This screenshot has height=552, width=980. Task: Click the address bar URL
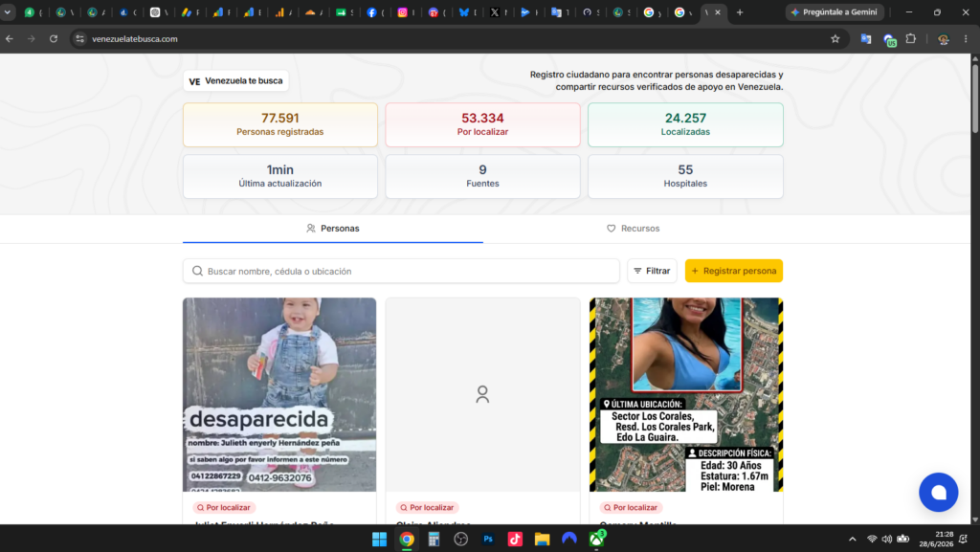coord(134,38)
